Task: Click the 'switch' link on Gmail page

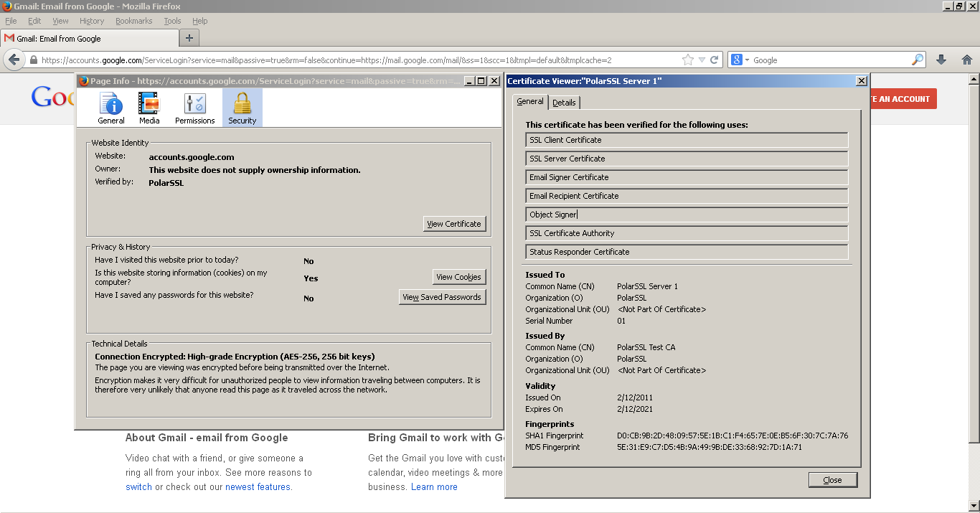Action: tap(138, 486)
